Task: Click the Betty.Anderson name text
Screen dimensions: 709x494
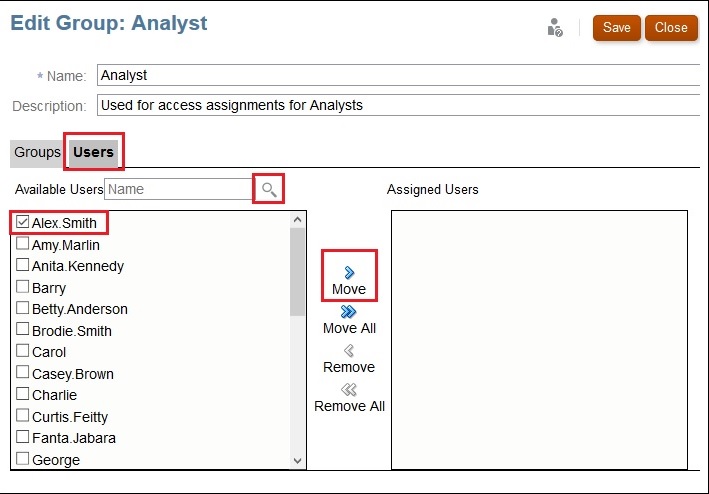Action: [x=80, y=309]
